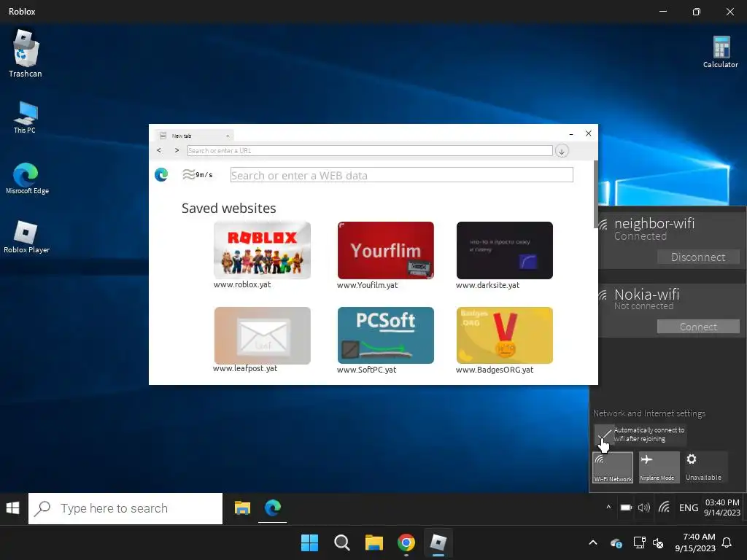This screenshot has height=560, width=747.
Task: Open the Yourflim saved website thumbnail
Action: tap(385, 250)
